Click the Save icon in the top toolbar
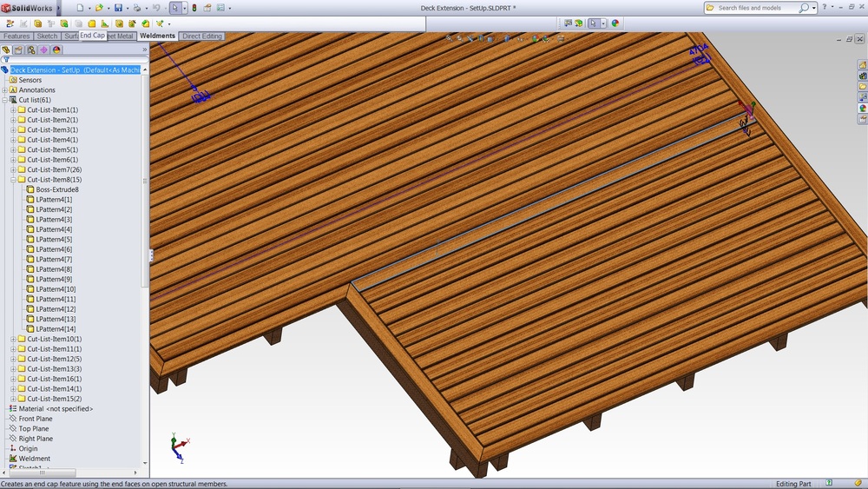The image size is (868, 489). 118,8
